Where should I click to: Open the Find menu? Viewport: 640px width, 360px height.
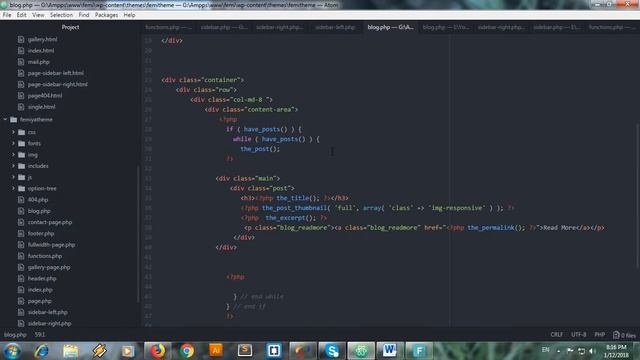coord(84,15)
